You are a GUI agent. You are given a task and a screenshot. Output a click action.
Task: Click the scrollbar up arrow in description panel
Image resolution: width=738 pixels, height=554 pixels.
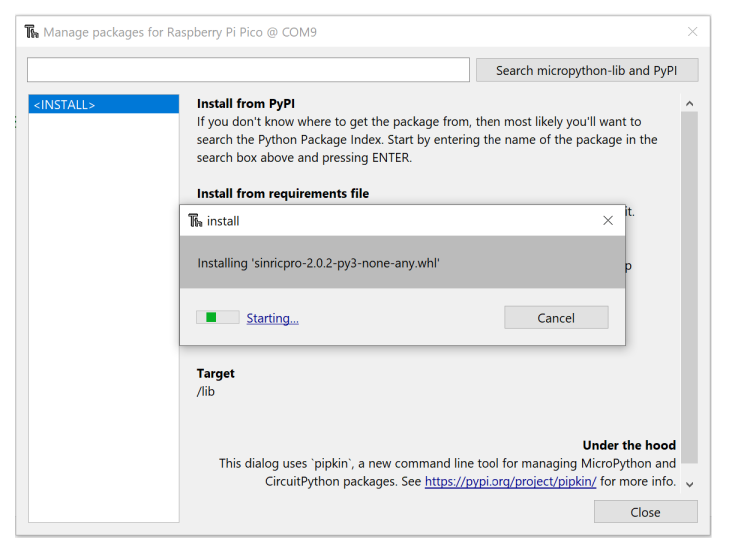(x=689, y=102)
